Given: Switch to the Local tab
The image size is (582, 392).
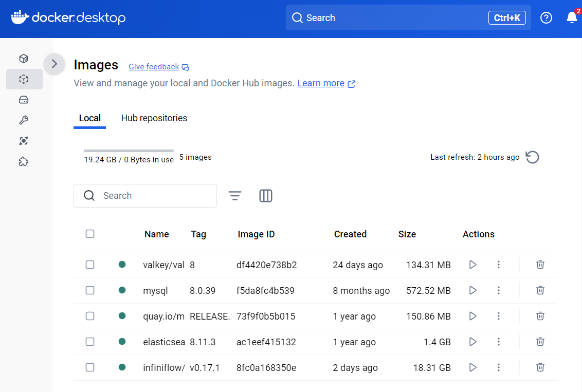Looking at the screenshot, I should (90, 118).
